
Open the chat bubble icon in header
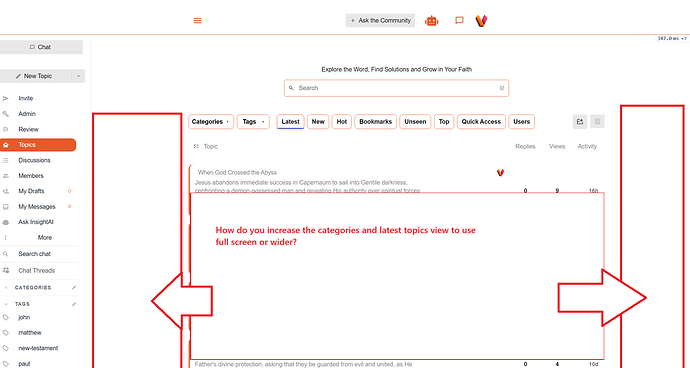459,20
